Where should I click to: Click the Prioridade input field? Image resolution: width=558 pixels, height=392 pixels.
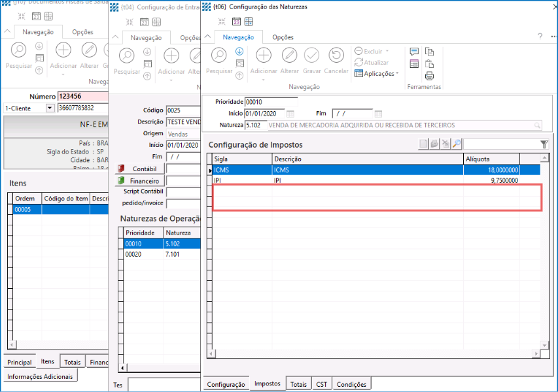point(271,102)
